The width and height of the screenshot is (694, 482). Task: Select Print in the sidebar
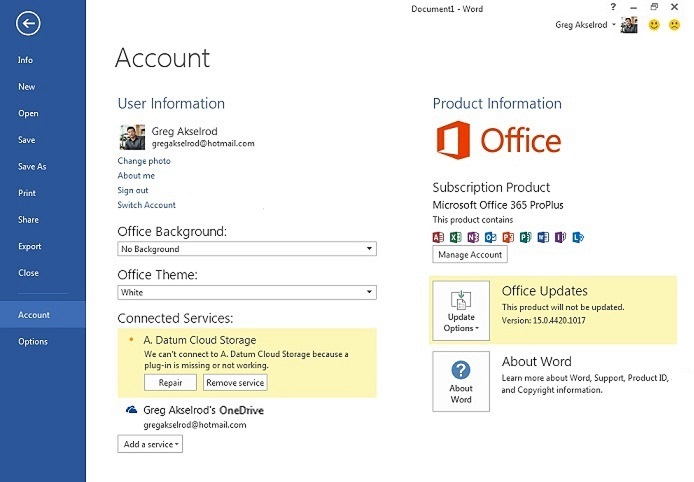(27, 193)
